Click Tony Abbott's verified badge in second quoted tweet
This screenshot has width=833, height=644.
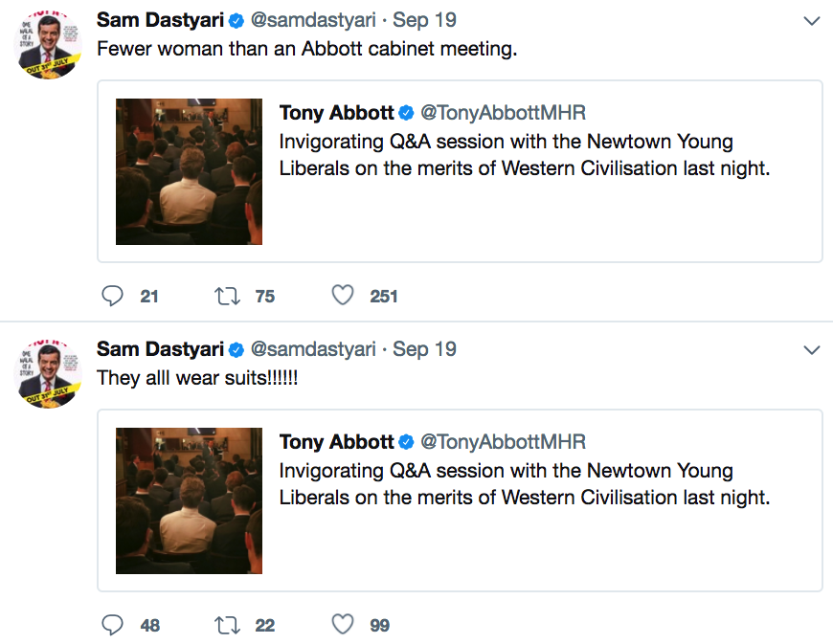click(x=406, y=442)
